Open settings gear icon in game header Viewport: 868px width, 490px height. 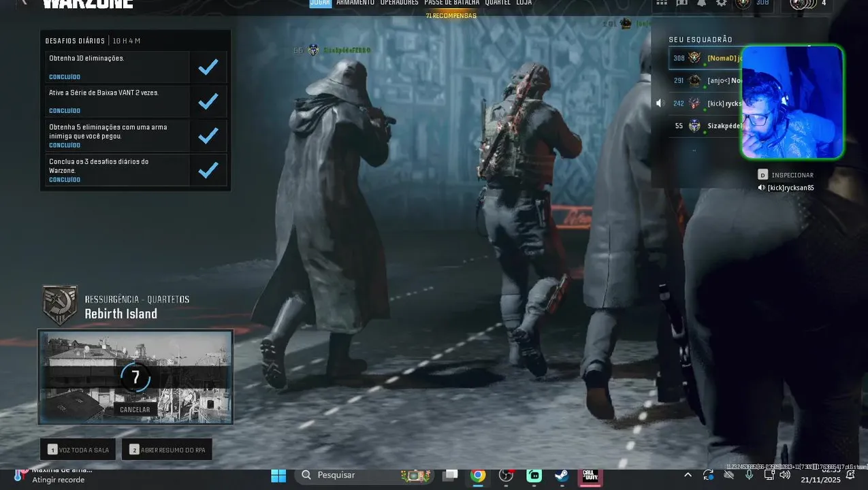(x=722, y=3)
